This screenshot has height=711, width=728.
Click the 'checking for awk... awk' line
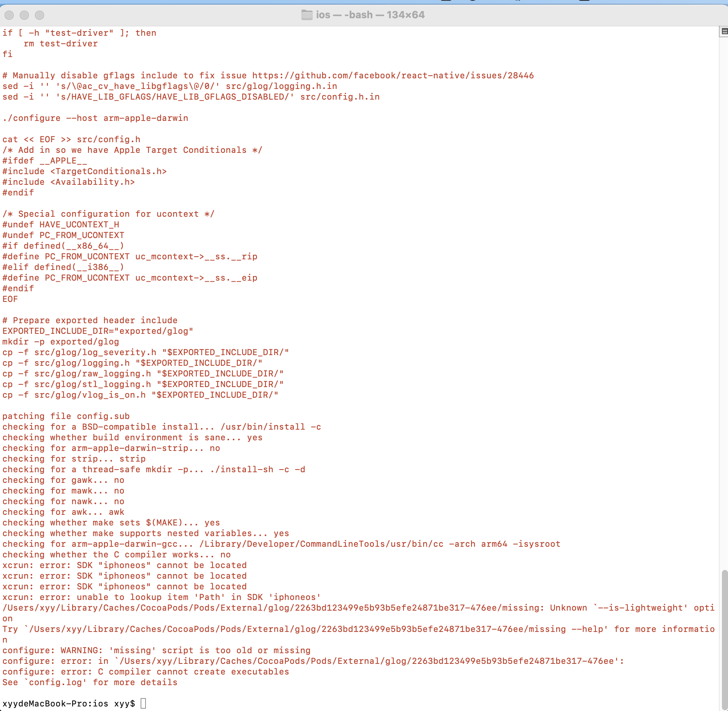pyautogui.click(x=63, y=512)
